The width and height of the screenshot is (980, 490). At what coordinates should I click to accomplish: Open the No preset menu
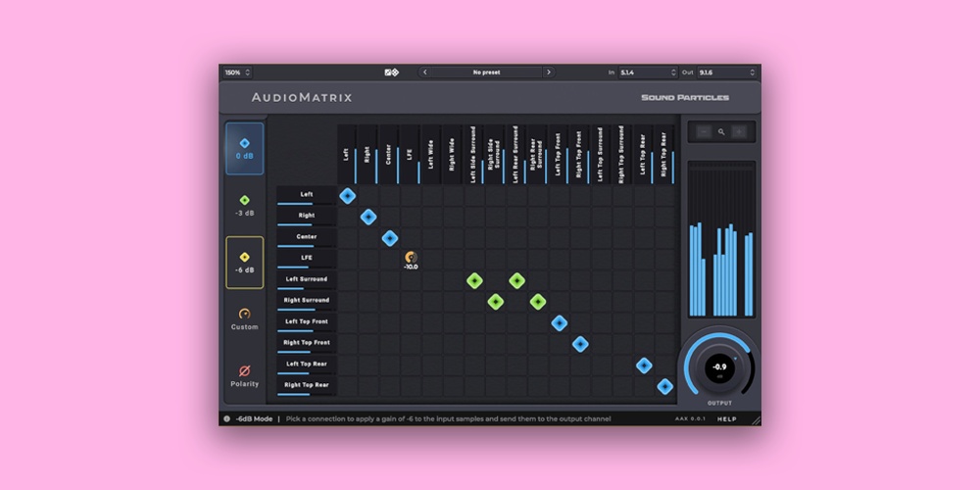(x=486, y=73)
